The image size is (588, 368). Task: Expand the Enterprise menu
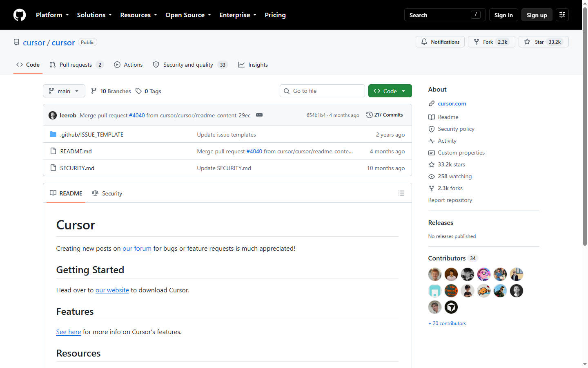[x=238, y=15]
